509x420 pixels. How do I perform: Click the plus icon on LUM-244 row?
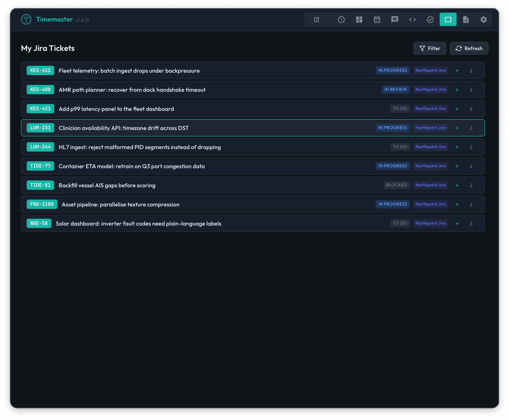click(x=457, y=147)
